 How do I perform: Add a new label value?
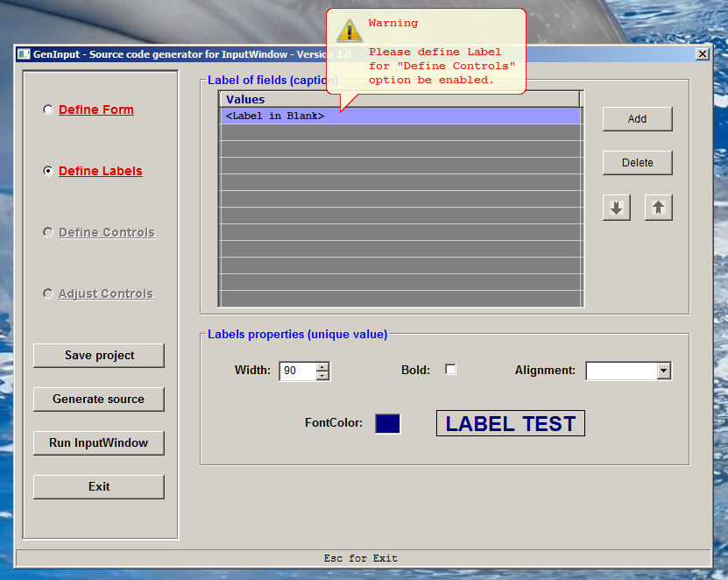[x=637, y=118]
